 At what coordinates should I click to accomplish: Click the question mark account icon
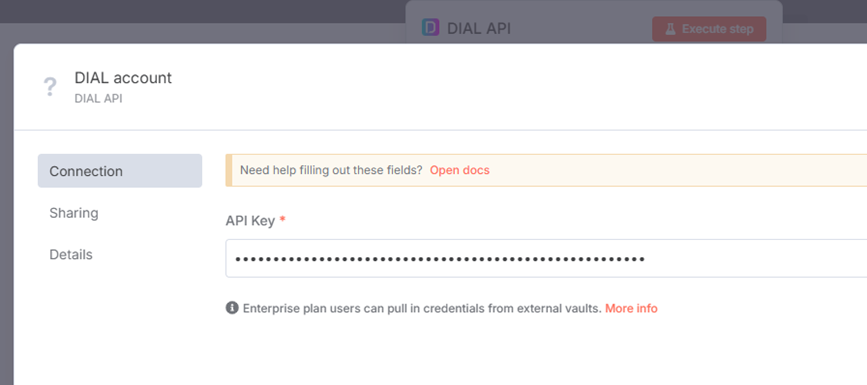(x=50, y=87)
